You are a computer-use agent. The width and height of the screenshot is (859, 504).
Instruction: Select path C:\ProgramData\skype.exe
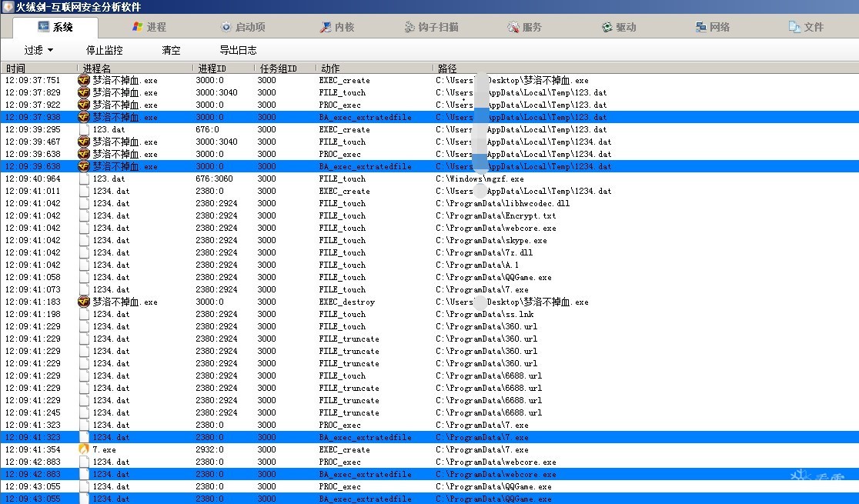(491, 241)
